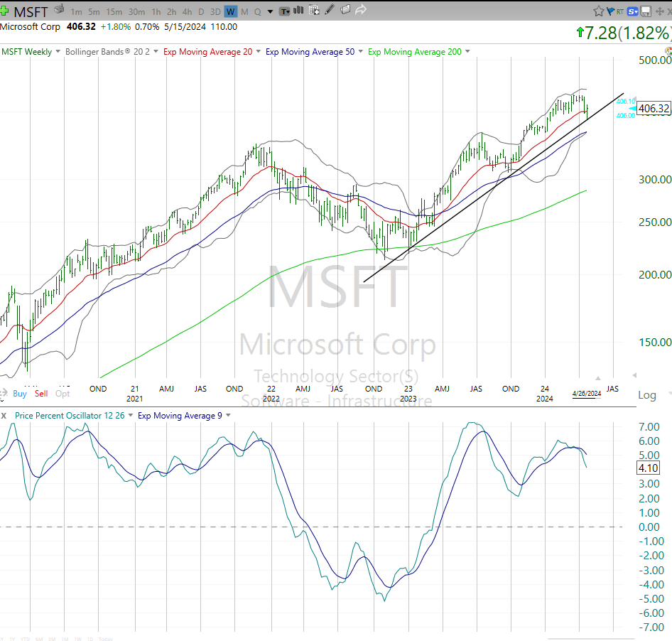Click the clipboard icon in the toolbar
The image size is (672, 641).
coord(345,10)
